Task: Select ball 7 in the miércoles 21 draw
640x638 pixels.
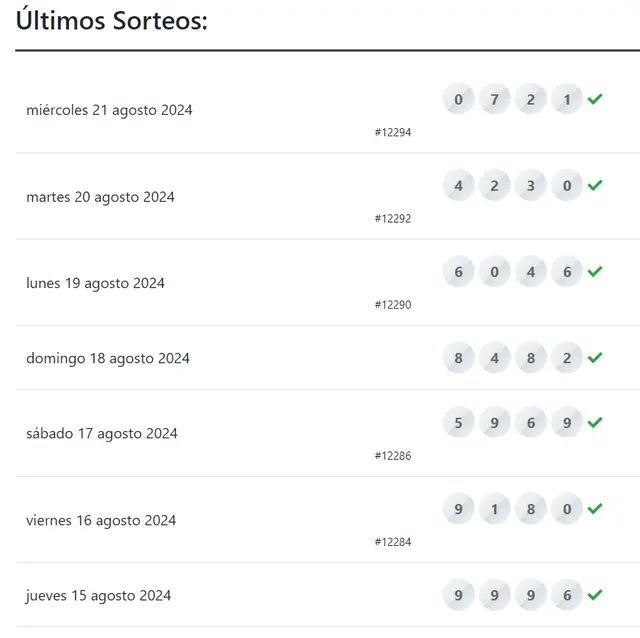Action: coord(494,99)
